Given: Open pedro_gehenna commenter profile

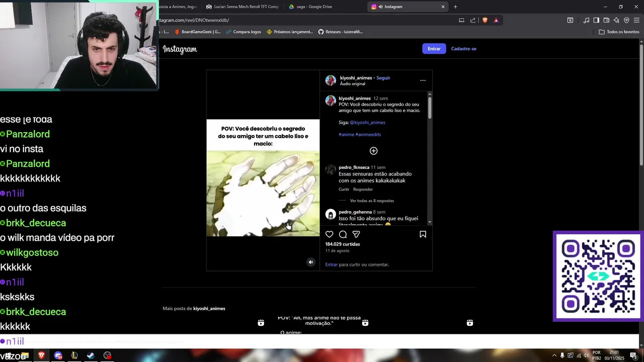Looking at the screenshot, I should pos(355,212).
